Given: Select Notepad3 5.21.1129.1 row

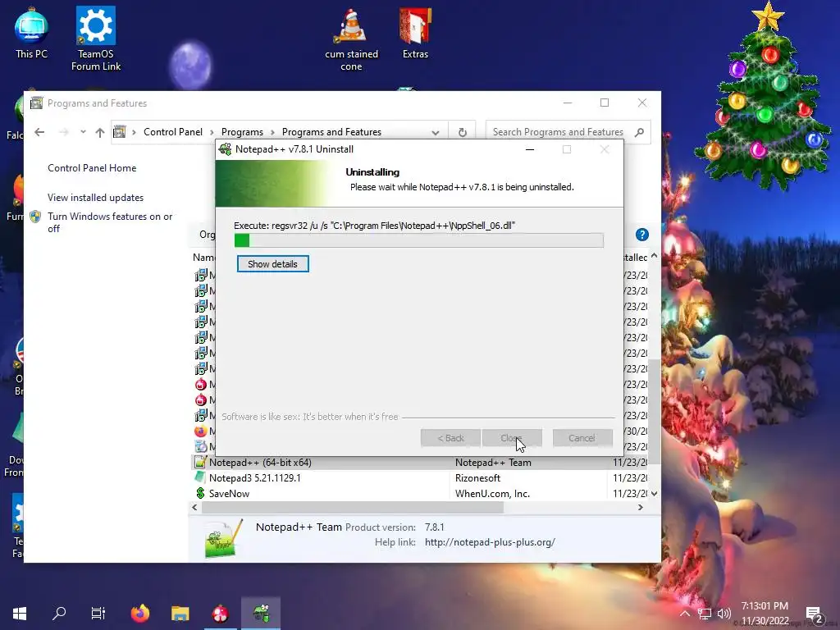Looking at the screenshot, I should pyautogui.click(x=419, y=478).
